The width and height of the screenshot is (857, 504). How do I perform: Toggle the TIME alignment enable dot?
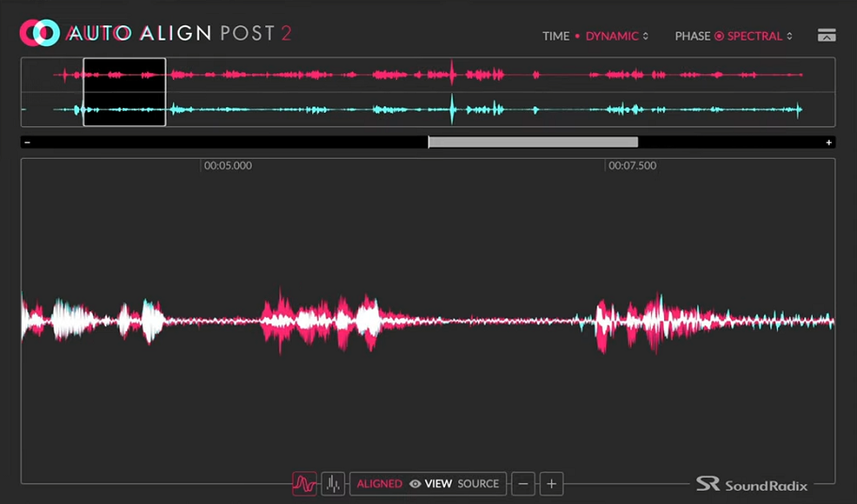click(578, 36)
